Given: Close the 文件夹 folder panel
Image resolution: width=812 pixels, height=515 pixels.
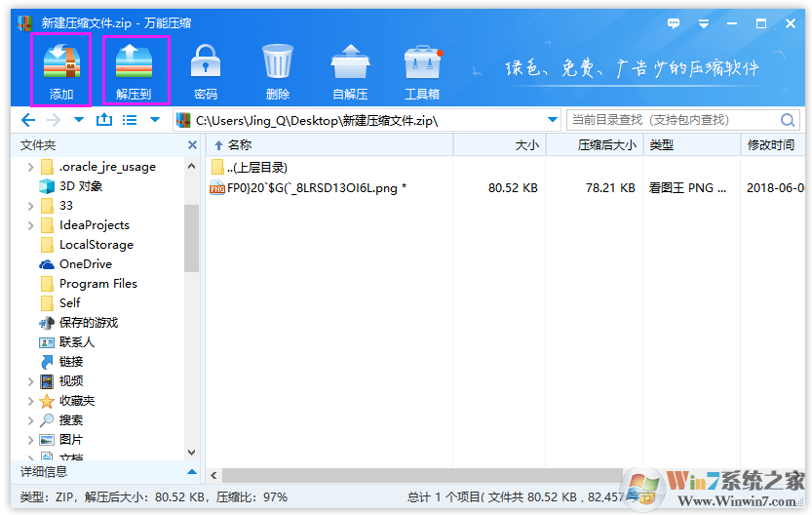Looking at the screenshot, I should pos(192,144).
